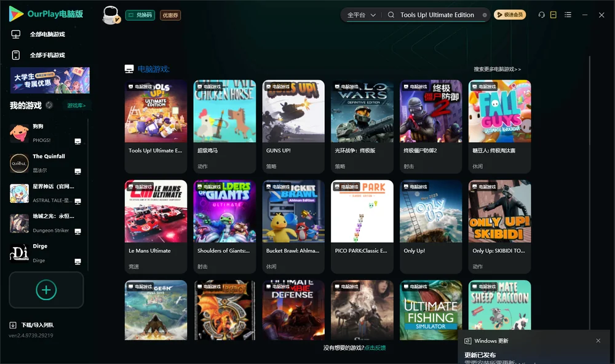Click the 兑换码 redeem code button

pos(140,15)
